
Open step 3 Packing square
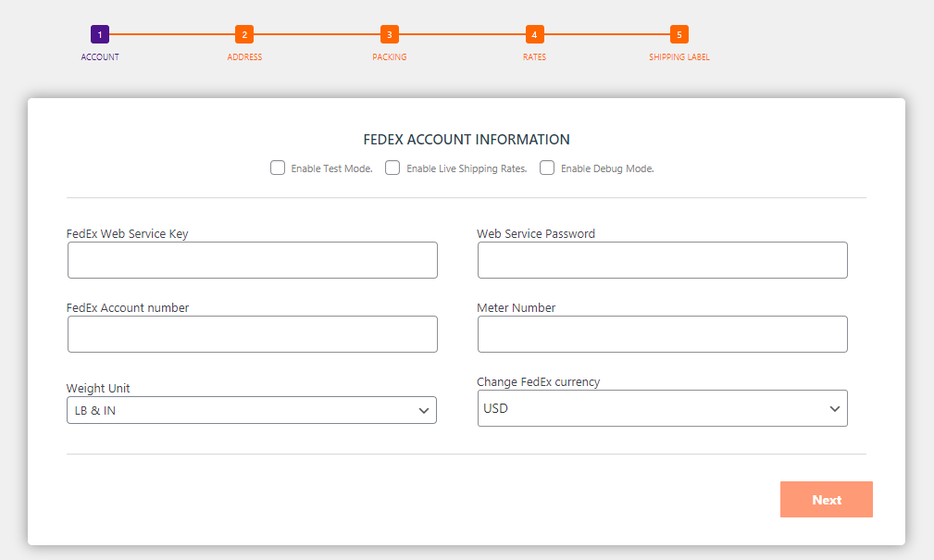pos(390,34)
